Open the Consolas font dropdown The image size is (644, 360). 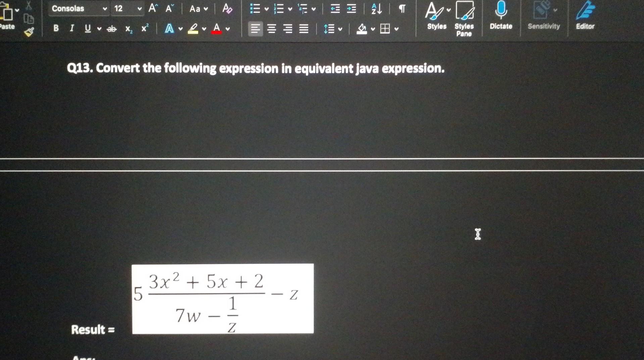click(x=104, y=9)
